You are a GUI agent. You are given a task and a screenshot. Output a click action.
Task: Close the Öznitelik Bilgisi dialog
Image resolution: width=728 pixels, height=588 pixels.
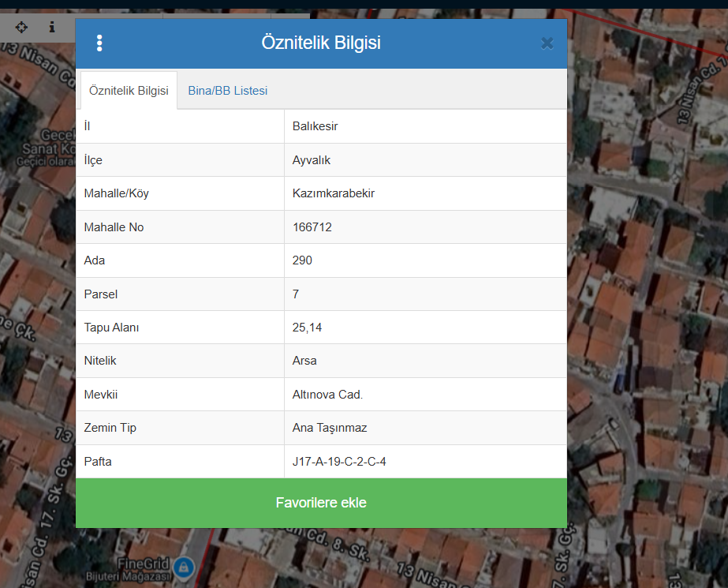(547, 43)
